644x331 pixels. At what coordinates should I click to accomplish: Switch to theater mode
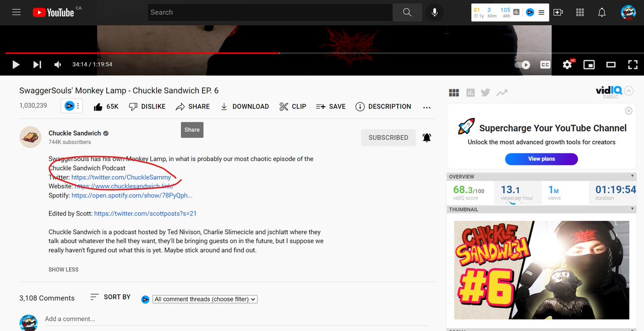click(x=611, y=65)
